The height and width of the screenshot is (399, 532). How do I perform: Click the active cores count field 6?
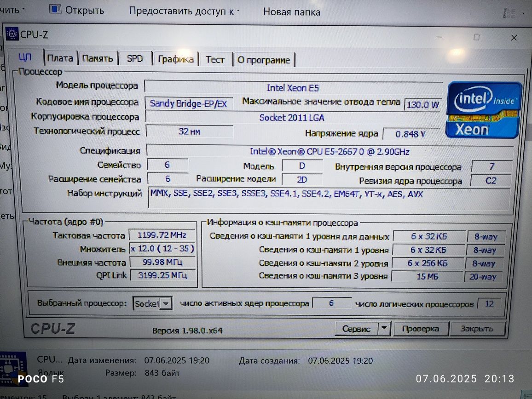pos(331,303)
